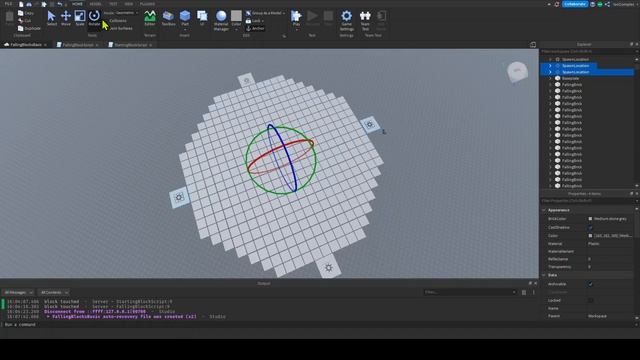
Task: Activate the Rotate tool
Action: [x=94, y=18]
